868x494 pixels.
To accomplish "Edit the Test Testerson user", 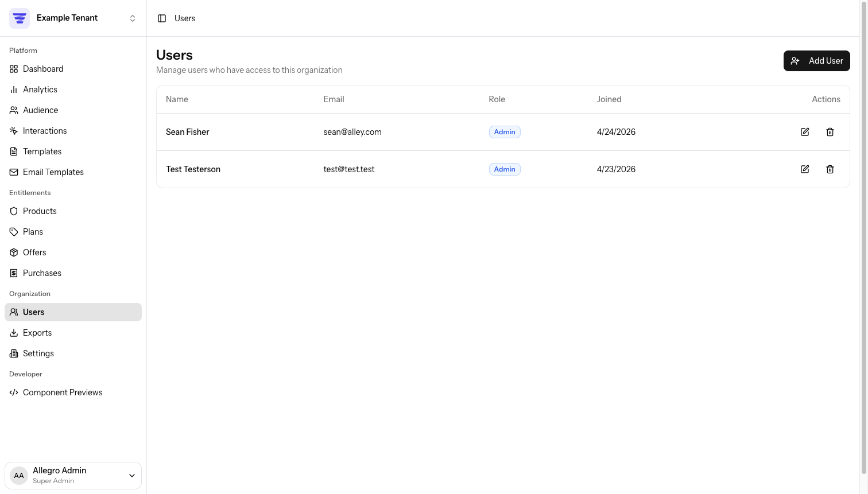I will tap(805, 169).
